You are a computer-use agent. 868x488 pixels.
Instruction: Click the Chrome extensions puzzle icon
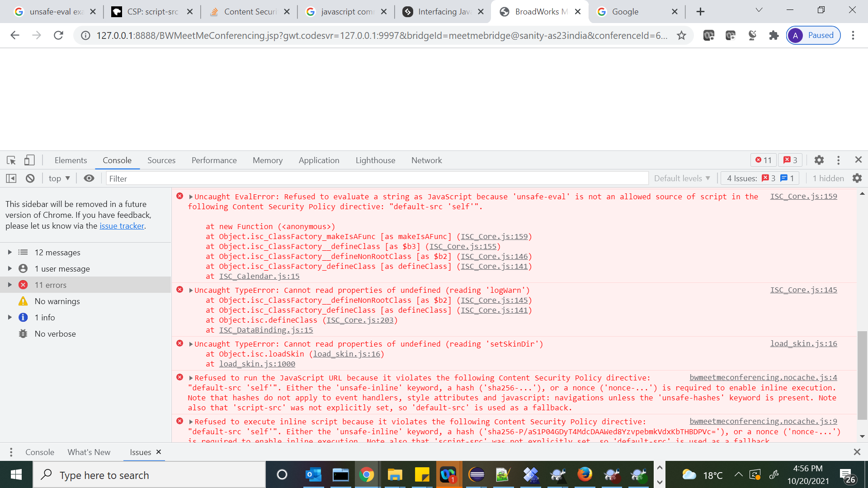point(774,35)
